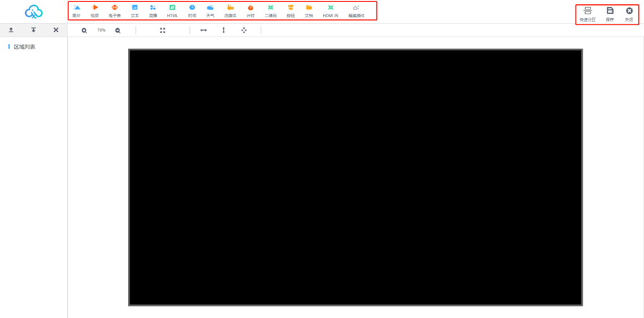Add the 时间 (time) clock widget
The width and height of the screenshot is (644, 318).
coord(192,10)
